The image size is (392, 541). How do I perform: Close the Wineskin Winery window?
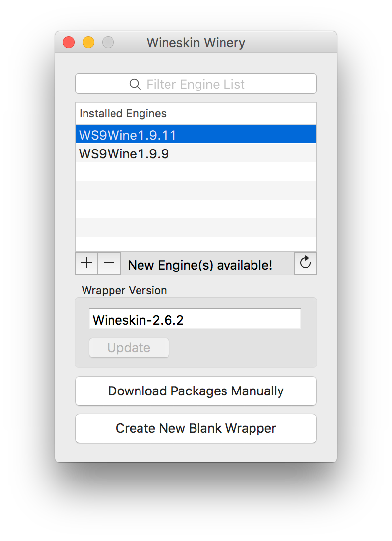click(69, 42)
